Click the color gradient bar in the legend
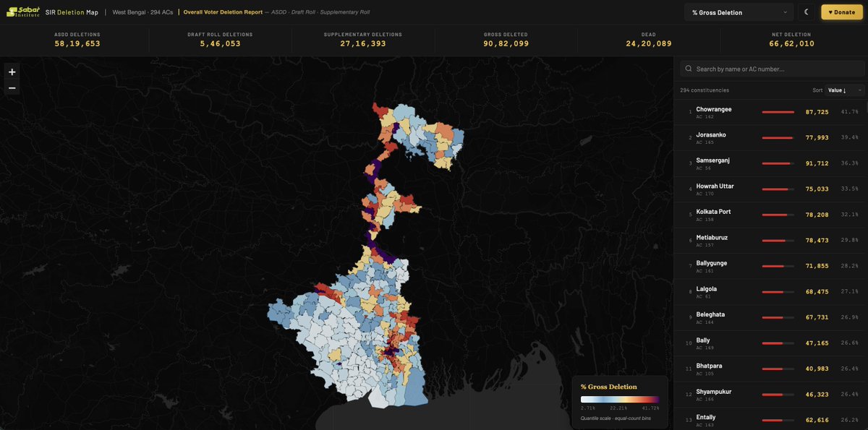 click(620, 400)
